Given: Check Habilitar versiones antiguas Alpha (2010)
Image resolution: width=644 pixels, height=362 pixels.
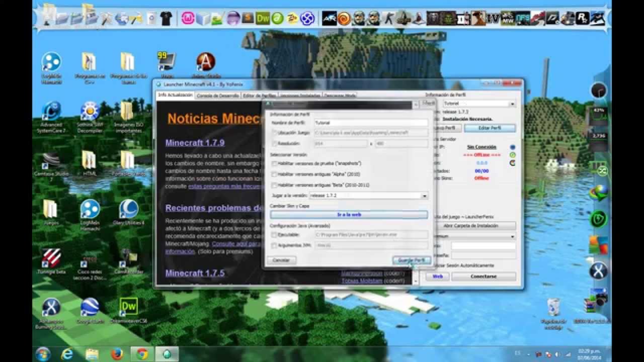Looking at the screenshot, I should pyautogui.click(x=274, y=174).
